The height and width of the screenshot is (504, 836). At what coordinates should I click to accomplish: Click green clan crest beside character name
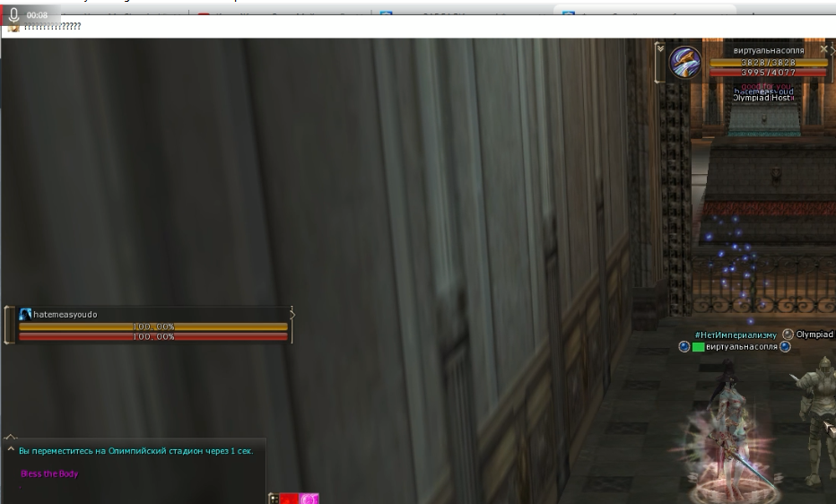click(x=698, y=347)
